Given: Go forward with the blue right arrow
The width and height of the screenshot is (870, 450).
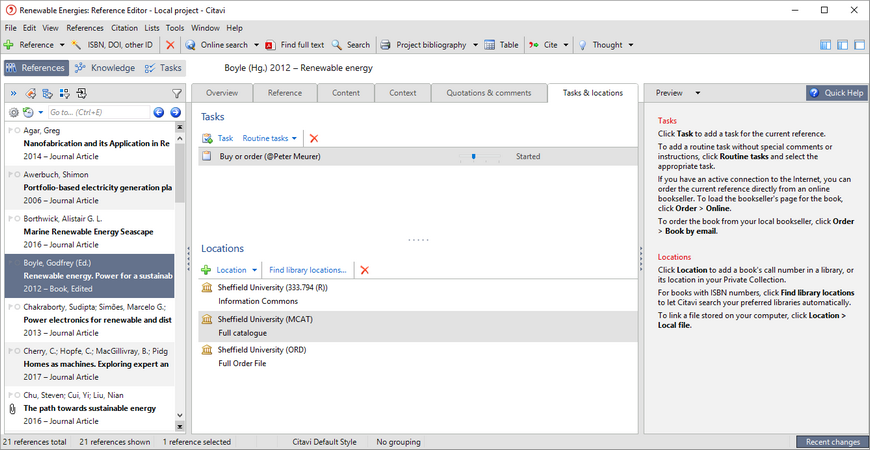Looking at the screenshot, I should (x=175, y=113).
